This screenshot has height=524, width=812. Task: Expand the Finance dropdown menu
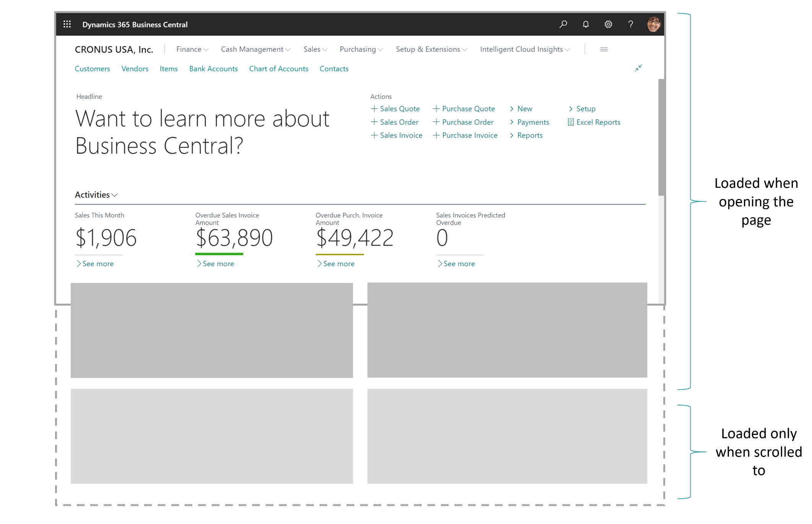coord(192,49)
